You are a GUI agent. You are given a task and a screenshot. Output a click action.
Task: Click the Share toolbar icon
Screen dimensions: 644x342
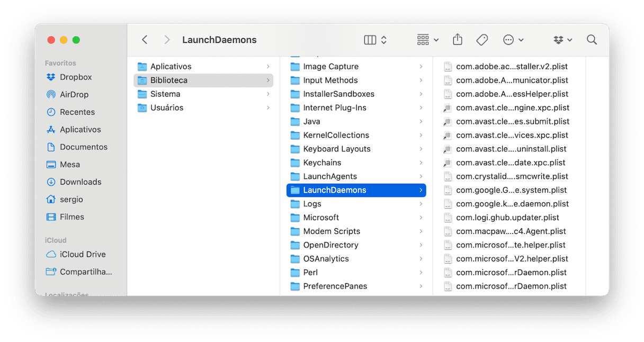click(458, 40)
